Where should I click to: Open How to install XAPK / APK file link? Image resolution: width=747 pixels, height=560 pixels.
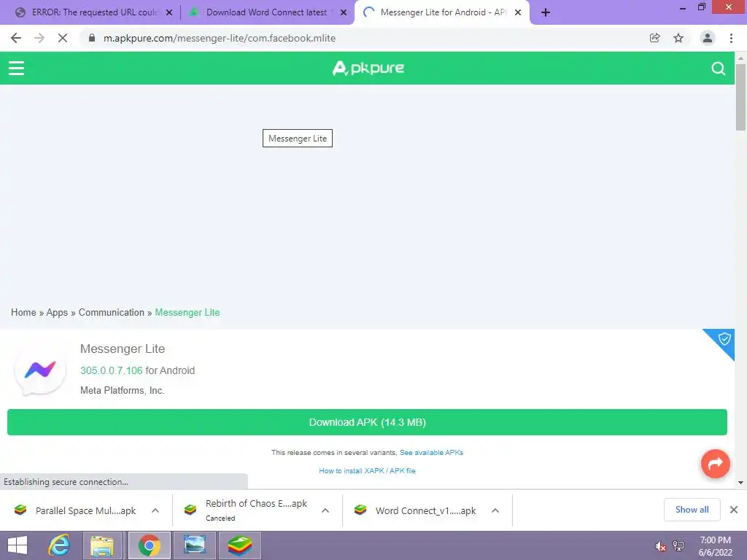[x=368, y=470]
